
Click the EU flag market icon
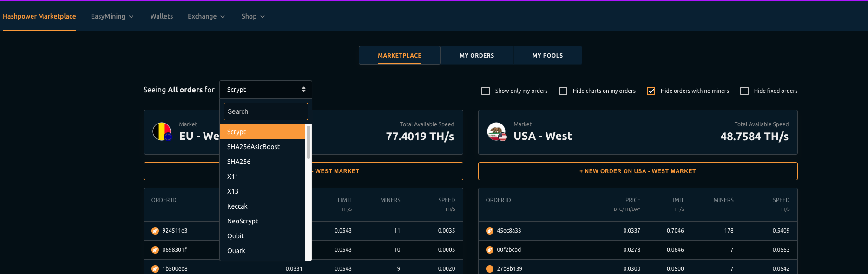162,132
